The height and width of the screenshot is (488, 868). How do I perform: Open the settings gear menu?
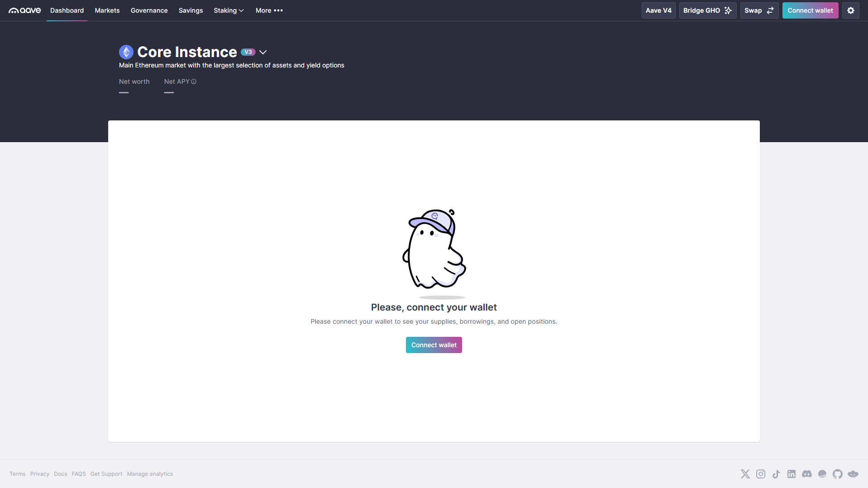pos(851,10)
